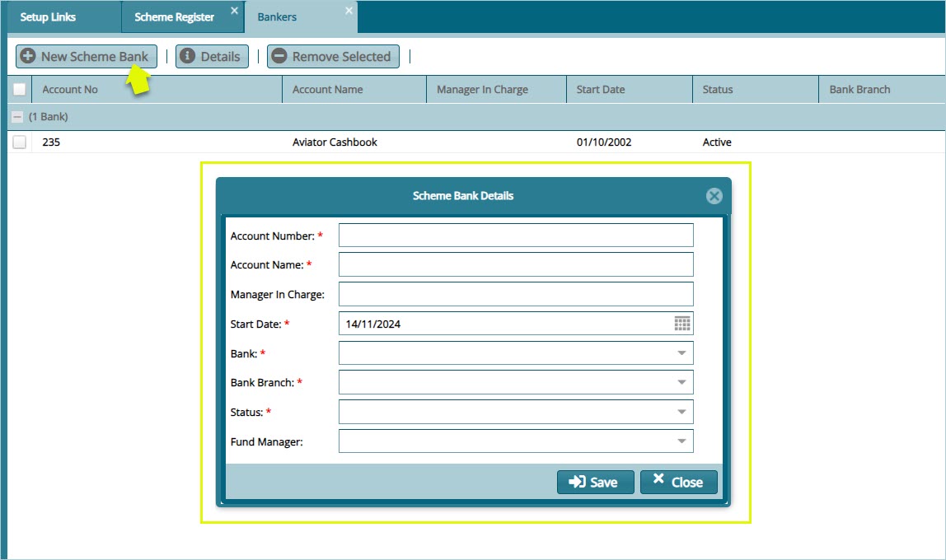Open the Bank dropdown list
The height and width of the screenshot is (560, 946).
pos(681,353)
